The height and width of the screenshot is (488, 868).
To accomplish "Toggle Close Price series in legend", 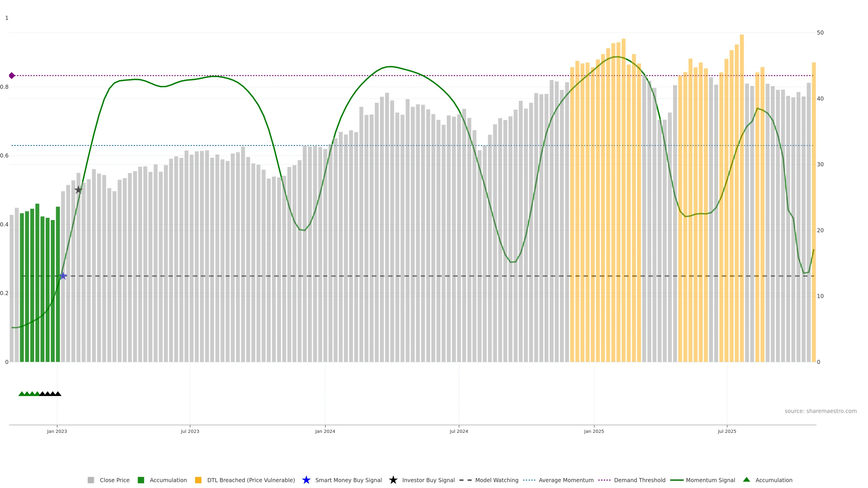I will tap(114, 480).
